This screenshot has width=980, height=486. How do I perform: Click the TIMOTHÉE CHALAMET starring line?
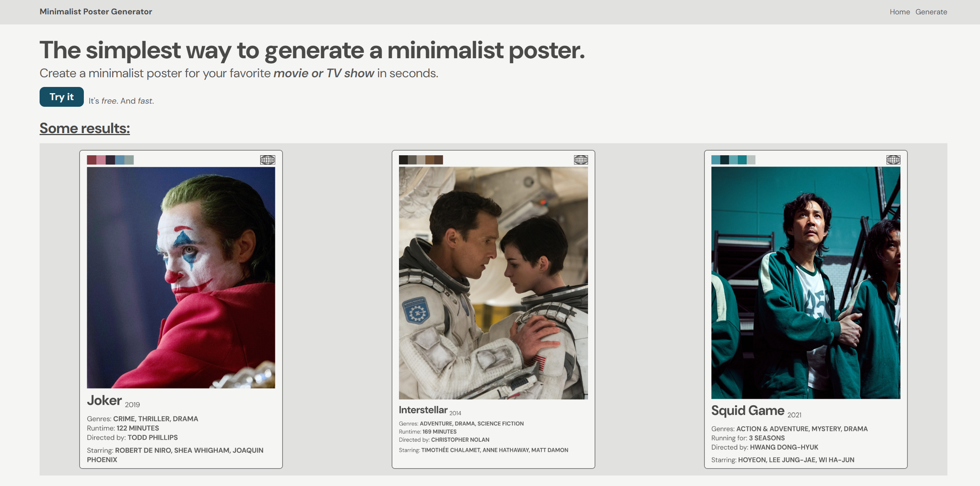484,450
